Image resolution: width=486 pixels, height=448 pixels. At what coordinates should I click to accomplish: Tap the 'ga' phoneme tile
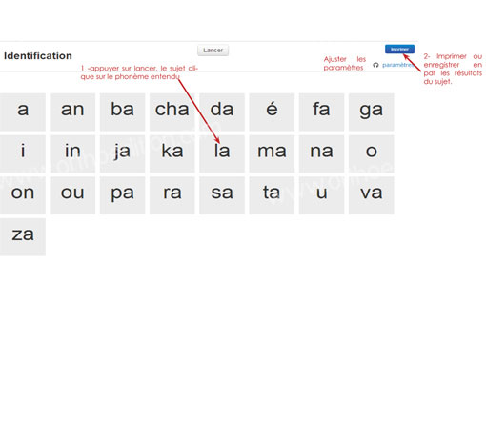pos(372,112)
